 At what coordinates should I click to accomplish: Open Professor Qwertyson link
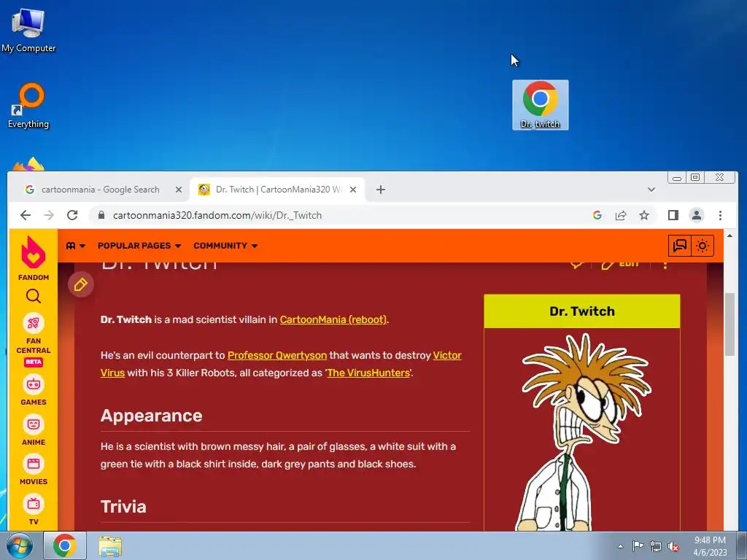click(x=277, y=355)
